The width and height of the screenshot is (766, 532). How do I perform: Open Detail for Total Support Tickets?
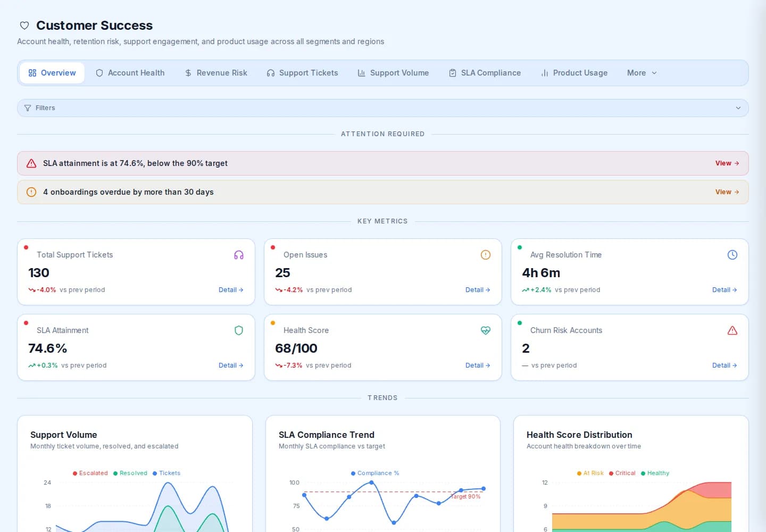(x=231, y=290)
